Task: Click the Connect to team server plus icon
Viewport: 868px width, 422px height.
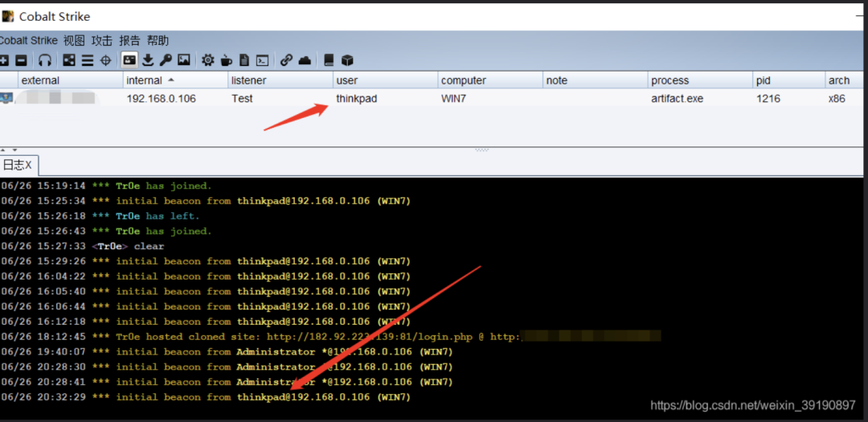Action: tap(3, 59)
